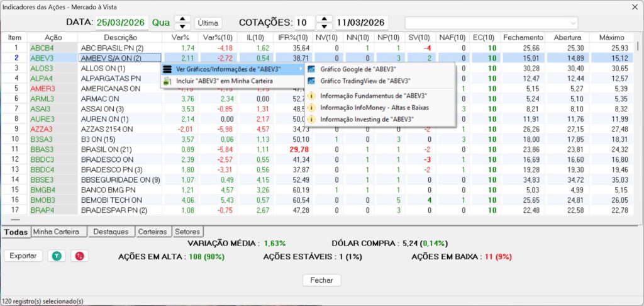Click the InfoMoney Altas e Baixas info icon
Screen dimensions: 644x306
311,107
